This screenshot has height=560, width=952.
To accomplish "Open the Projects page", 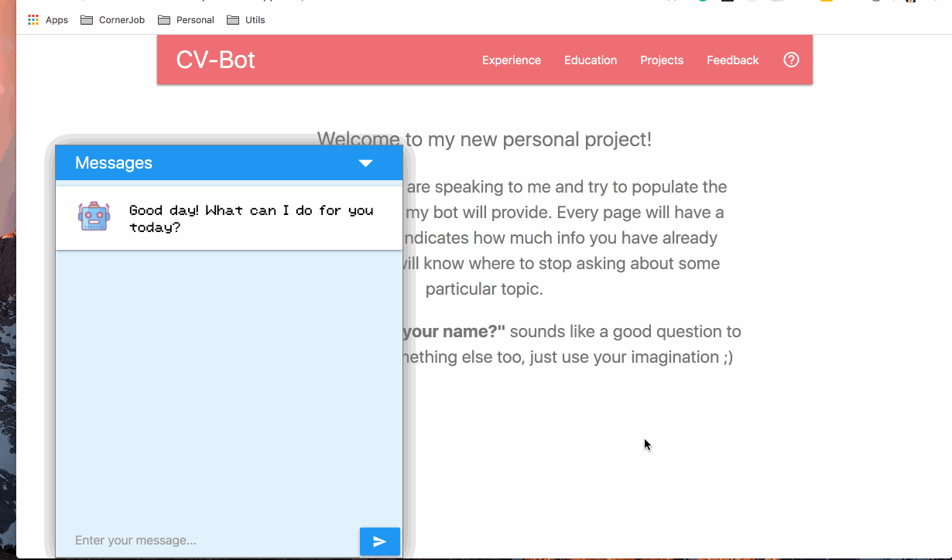I will click(x=662, y=60).
